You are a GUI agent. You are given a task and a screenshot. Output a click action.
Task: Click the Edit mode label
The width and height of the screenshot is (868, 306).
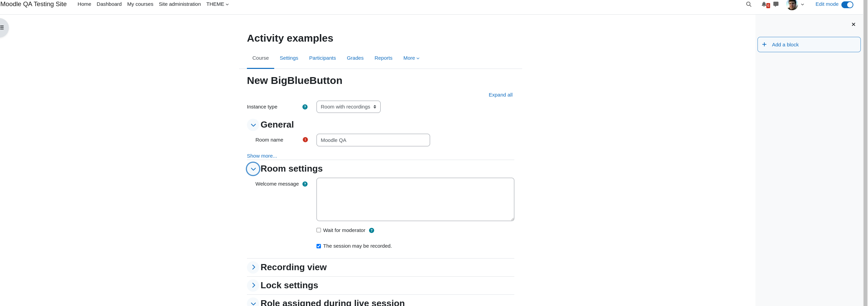pyautogui.click(x=827, y=4)
